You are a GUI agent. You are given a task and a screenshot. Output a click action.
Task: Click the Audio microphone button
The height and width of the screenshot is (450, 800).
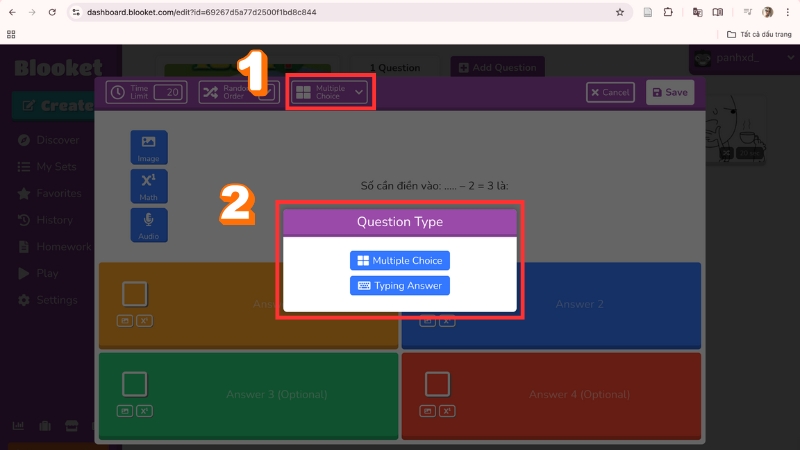pos(149,224)
